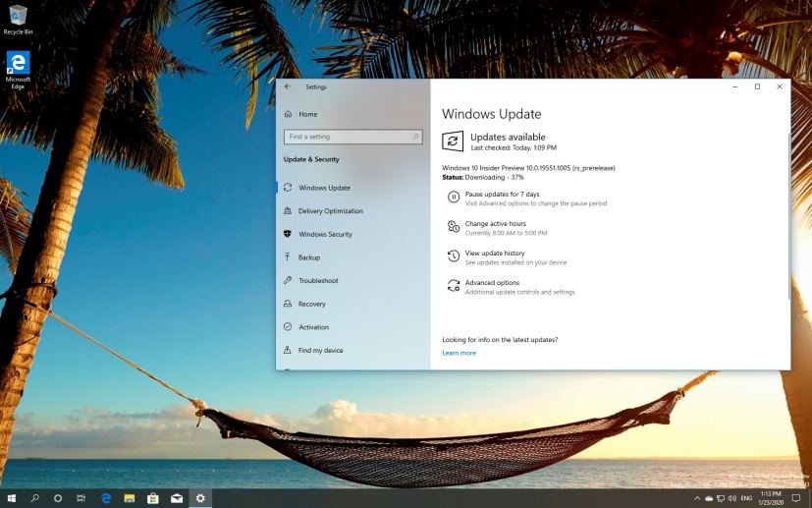Click the pause icon beside Pause updates
Viewport: 812px width, 508px height.
453,197
